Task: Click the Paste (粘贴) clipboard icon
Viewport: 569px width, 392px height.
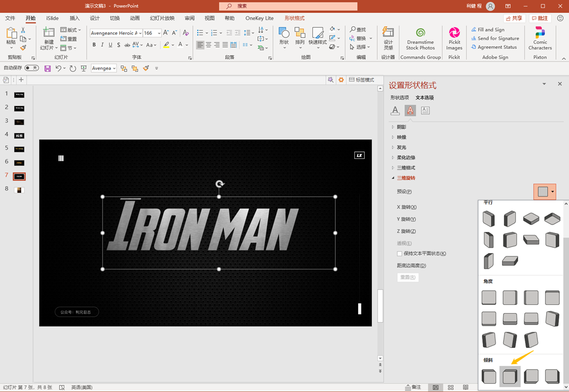Action: [11, 33]
